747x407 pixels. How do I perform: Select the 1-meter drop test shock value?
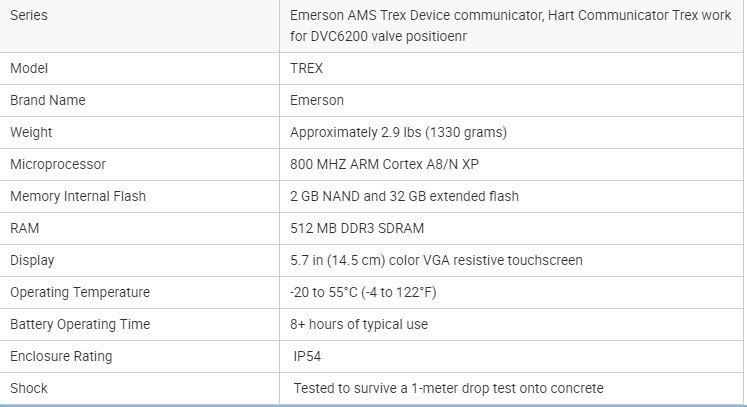tap(448, 388)
